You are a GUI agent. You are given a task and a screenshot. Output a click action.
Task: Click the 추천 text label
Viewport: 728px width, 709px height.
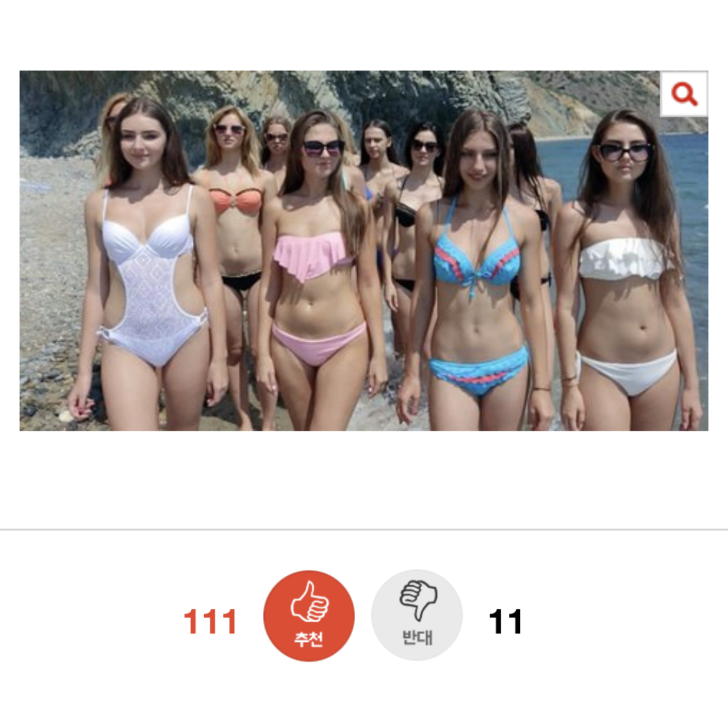coord(309,639)
